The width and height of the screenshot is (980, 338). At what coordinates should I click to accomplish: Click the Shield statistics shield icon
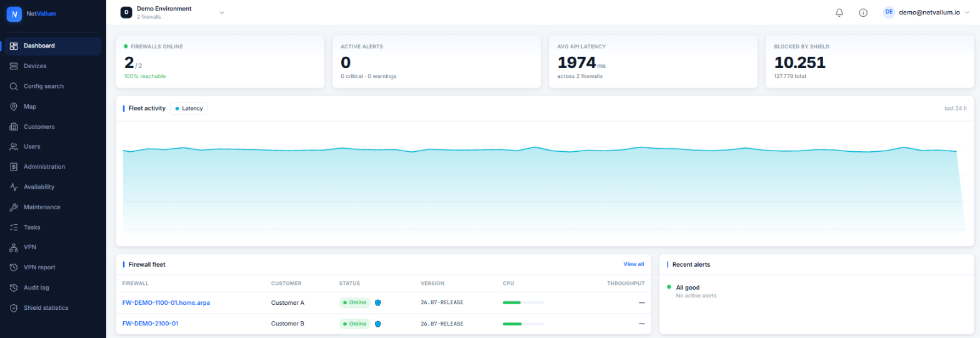[14, 308]
